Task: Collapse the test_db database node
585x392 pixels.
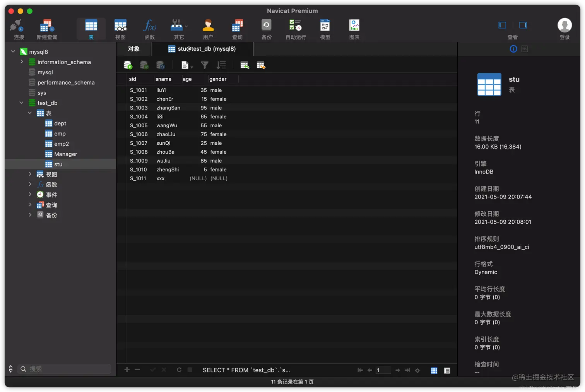Action: [22, 103]
